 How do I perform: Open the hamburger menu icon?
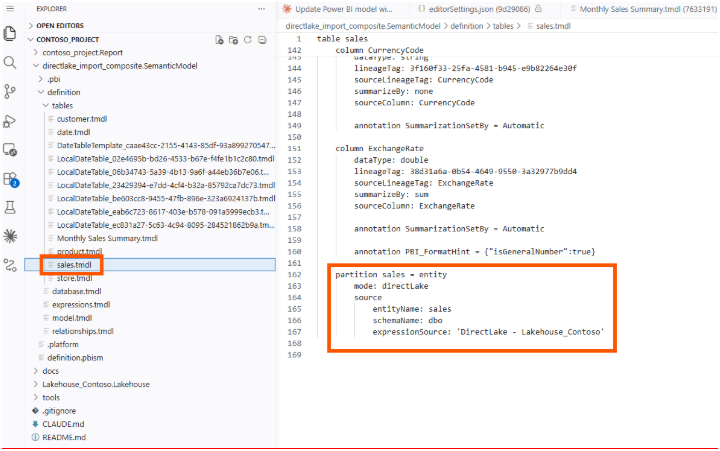tap(10, 8)
